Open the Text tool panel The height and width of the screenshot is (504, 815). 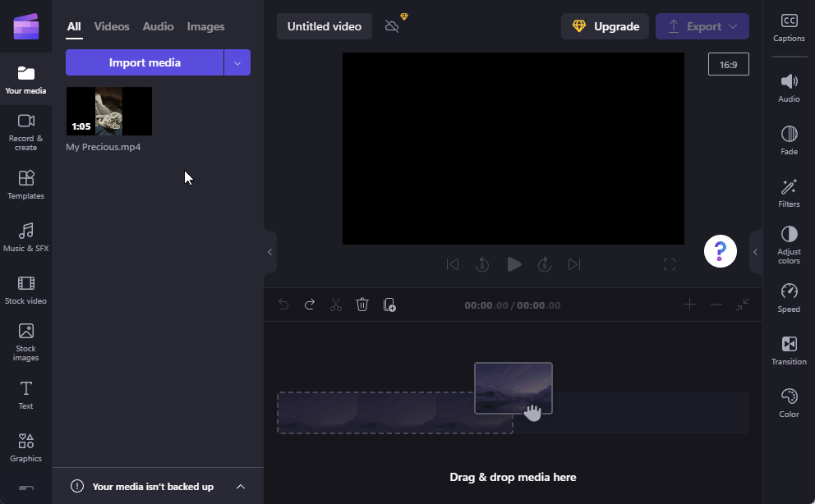click(x=25, y=395)
